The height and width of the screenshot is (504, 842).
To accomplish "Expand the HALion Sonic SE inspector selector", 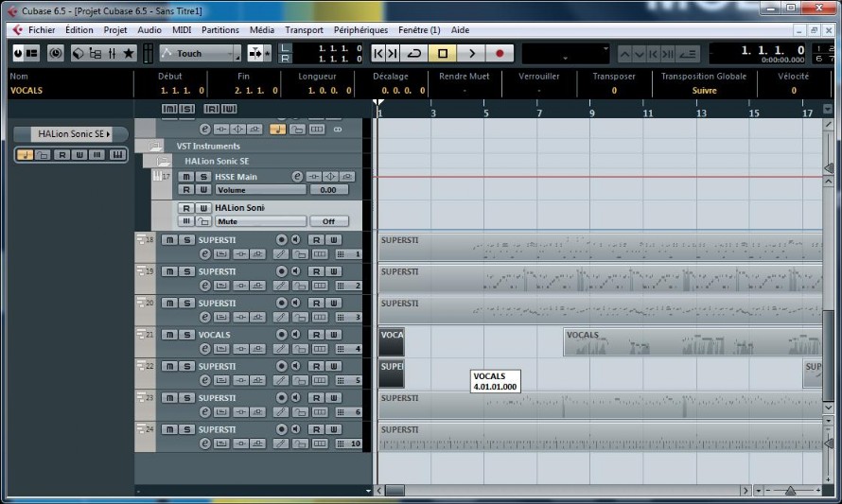I will tap(71, 133).
